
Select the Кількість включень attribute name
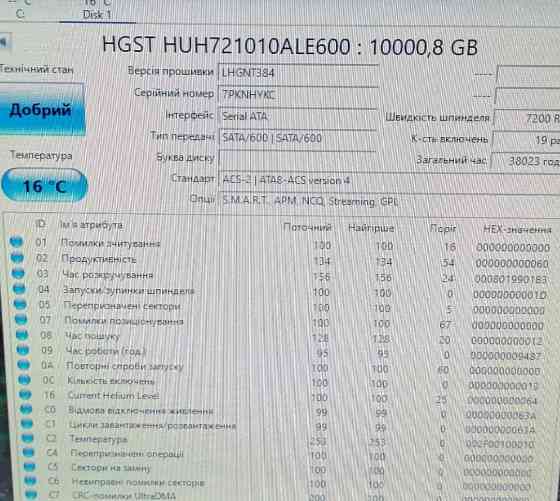pos(111,381)
